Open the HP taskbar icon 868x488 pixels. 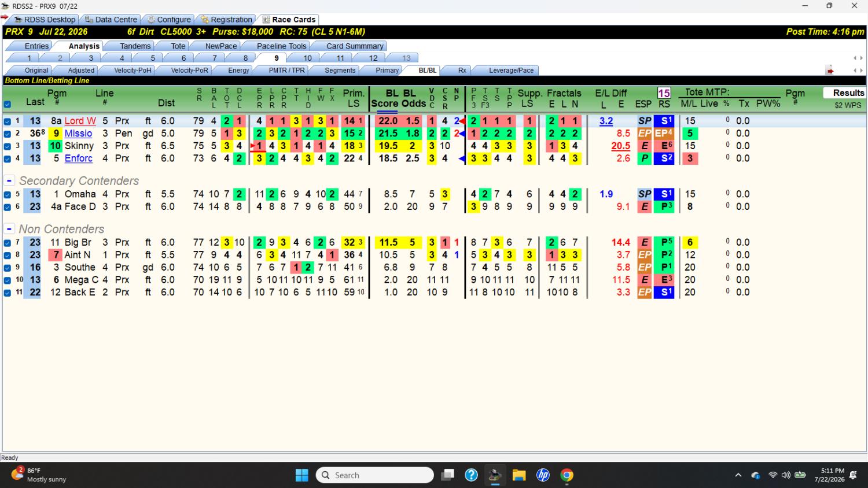pos(543,475)
